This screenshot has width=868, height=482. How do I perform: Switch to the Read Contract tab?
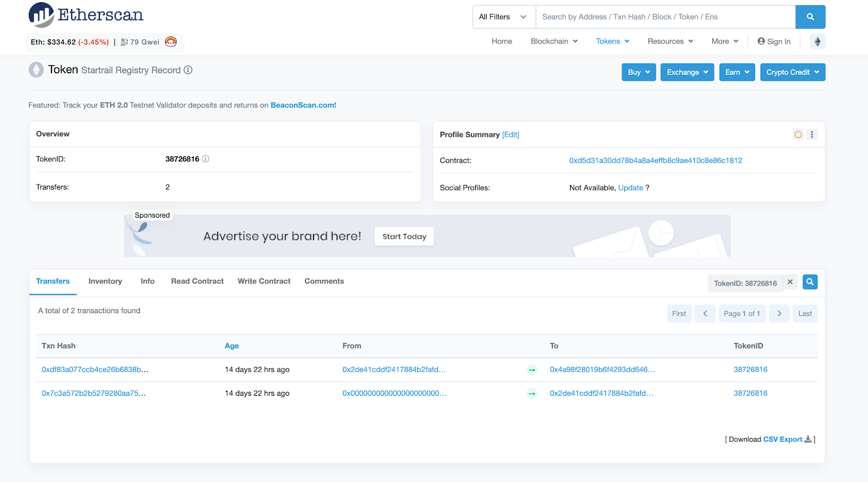click(x=197, y=281)
